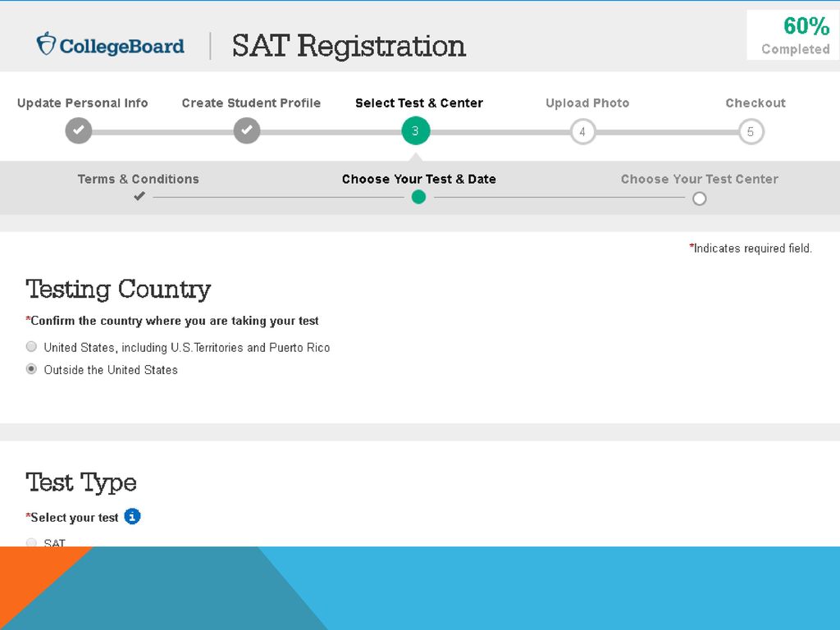840x630 pixels.
Task: Open the info icon beside Select your test
Action: click(132, 517)
